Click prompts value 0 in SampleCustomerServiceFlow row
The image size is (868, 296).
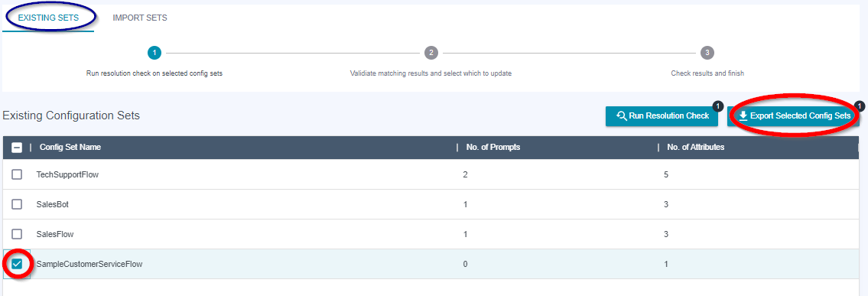[466, 264]
